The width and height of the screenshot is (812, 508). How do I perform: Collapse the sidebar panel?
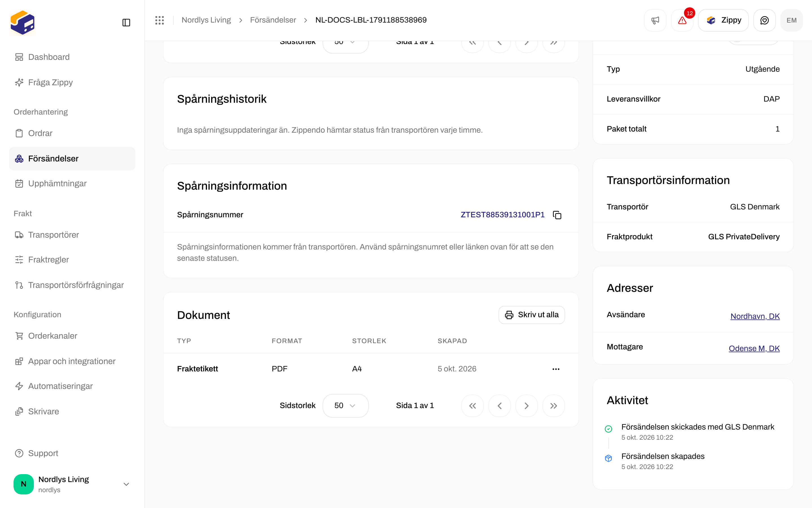126,23
